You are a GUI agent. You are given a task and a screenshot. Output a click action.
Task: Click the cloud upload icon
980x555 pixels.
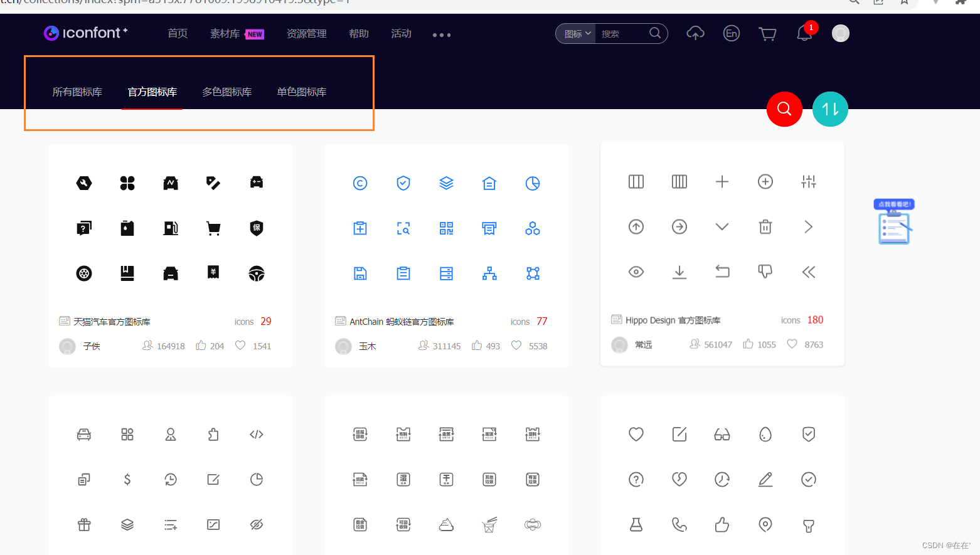(x=695, y=33)
